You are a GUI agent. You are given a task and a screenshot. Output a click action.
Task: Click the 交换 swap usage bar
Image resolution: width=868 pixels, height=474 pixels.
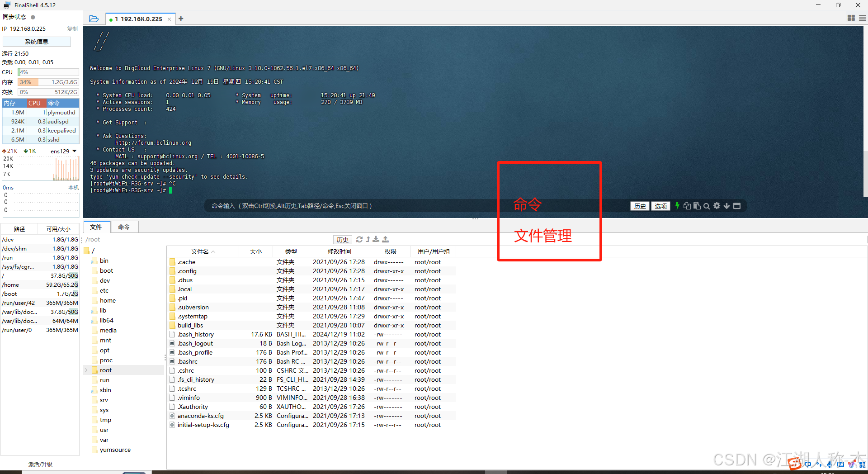(x=48, y=92)
